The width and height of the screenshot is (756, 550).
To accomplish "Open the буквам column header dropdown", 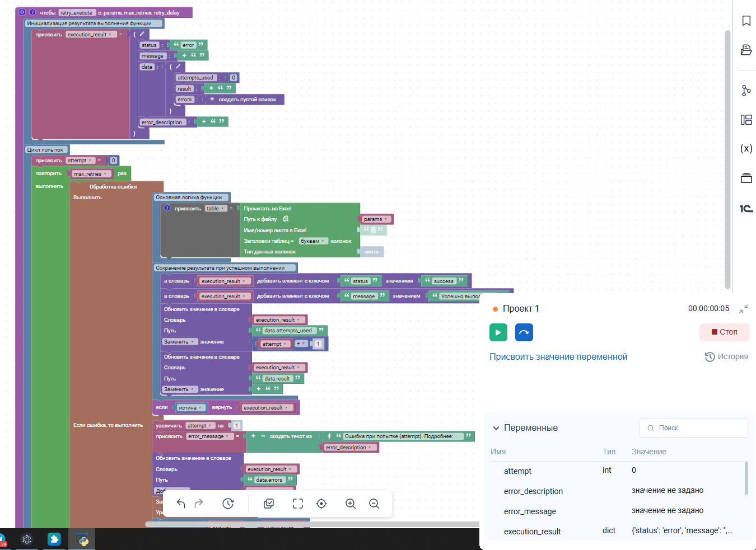I will click(323, 241).
